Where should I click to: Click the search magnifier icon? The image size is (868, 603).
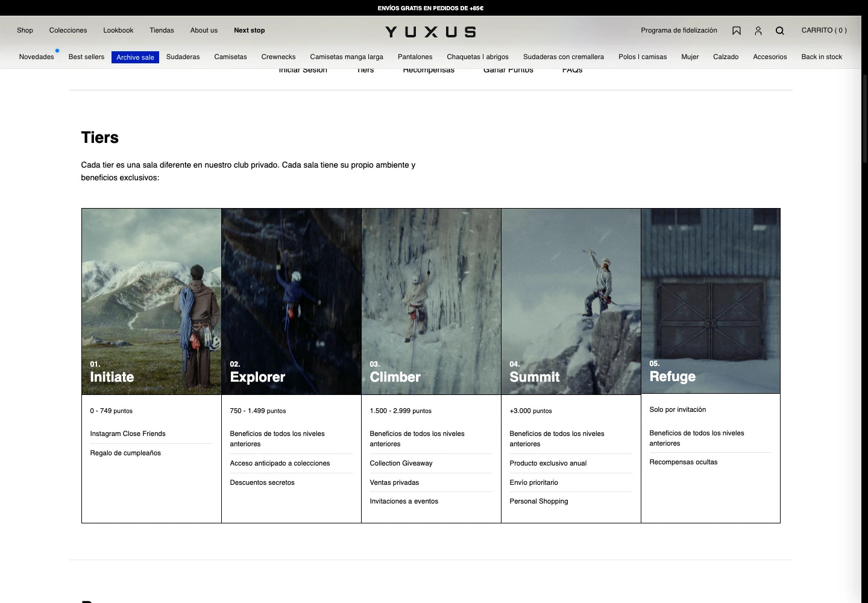click(780, 31)
